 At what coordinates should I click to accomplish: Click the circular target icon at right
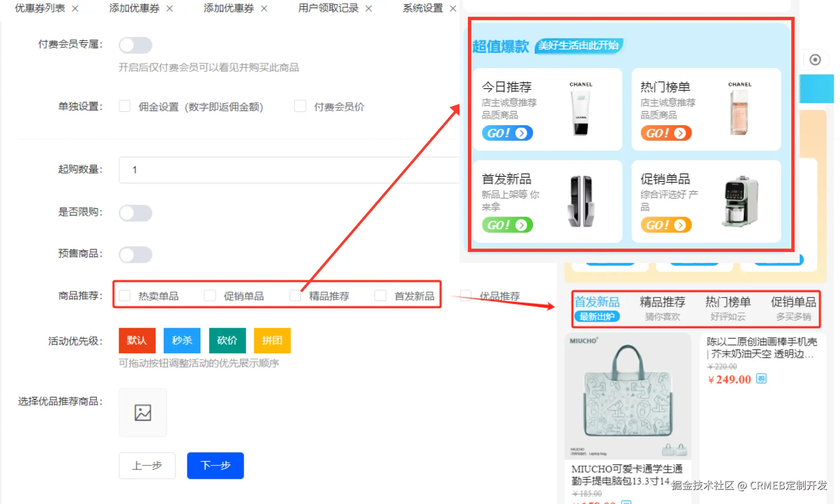coord(815,60)
